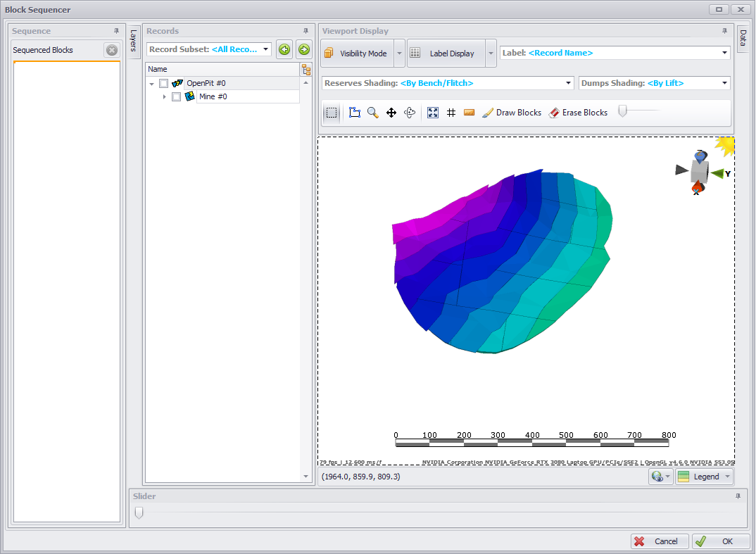The image size is (756, 554).
Task: Check the OpenPit #0 checkbox
Action: [164, 84]
